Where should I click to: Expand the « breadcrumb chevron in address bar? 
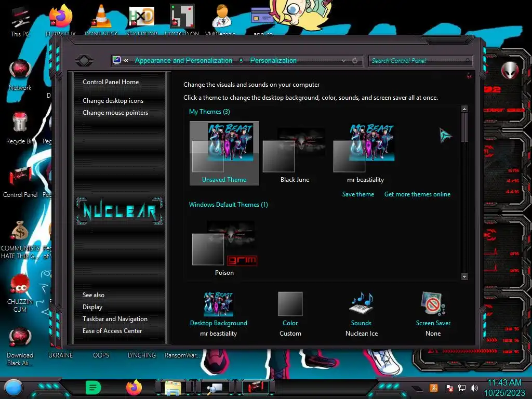[x=126, y=60]
